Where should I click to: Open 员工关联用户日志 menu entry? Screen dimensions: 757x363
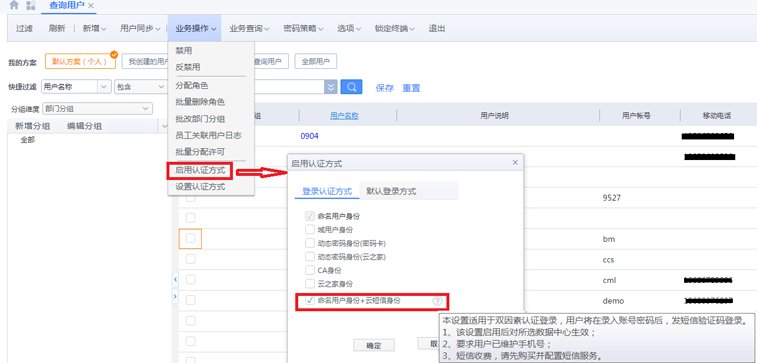click(x=210, y=135)
